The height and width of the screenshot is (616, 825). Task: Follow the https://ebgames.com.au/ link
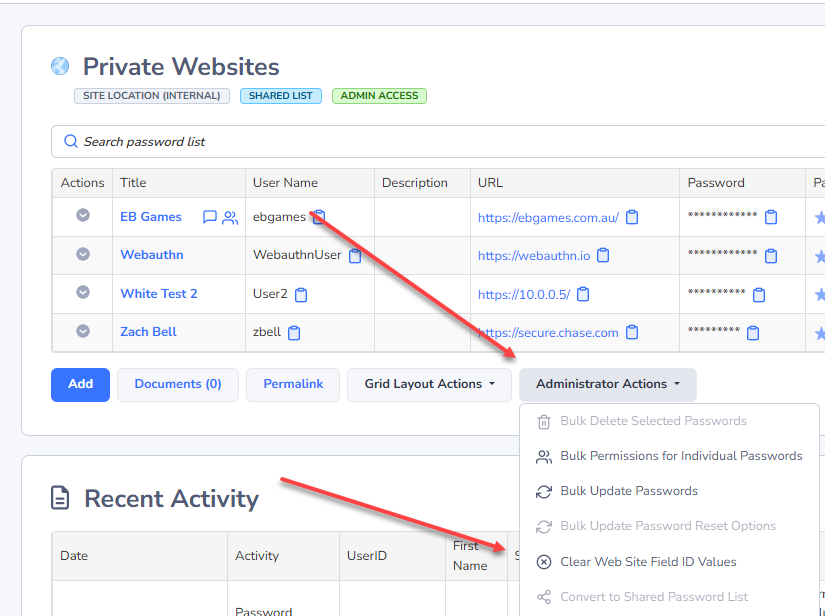coord(548,218)
